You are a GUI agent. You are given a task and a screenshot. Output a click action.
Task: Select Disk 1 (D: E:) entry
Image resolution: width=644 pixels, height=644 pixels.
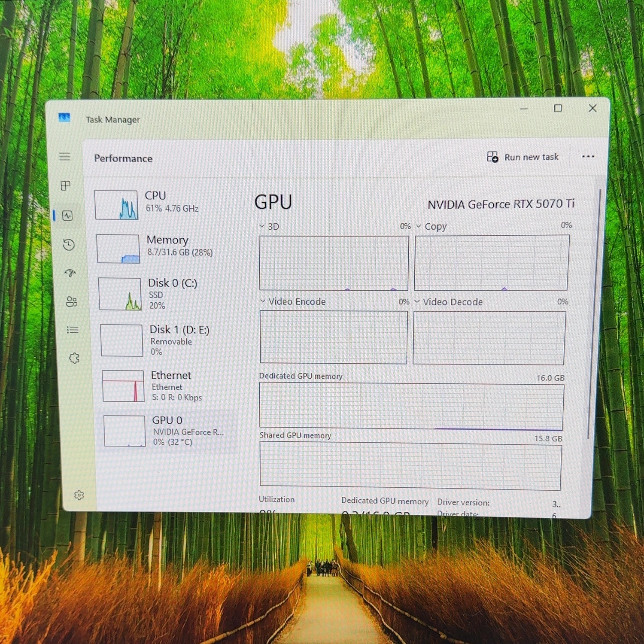coord(168,340)
